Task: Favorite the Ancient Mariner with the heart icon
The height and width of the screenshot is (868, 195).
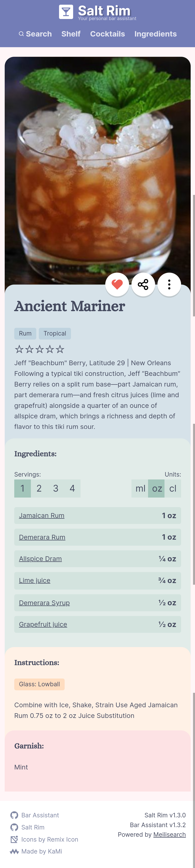Action: pos(117,285)
